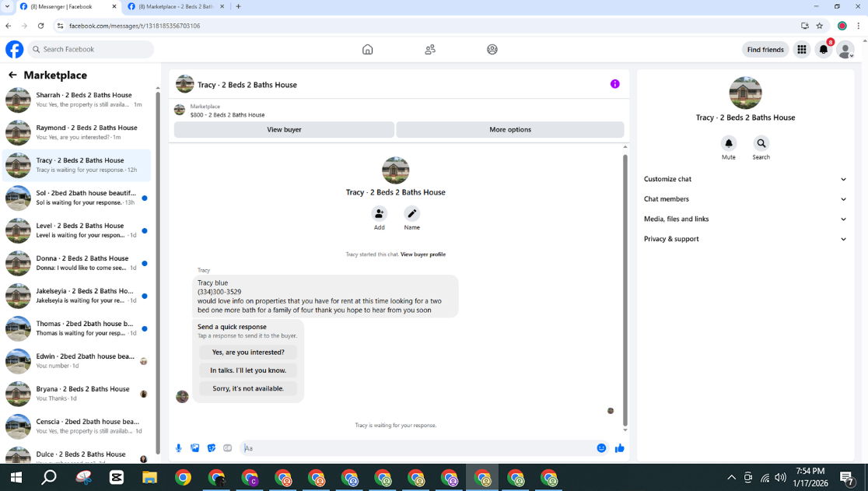
Task: Expand Media, files and links section
Action: click(745, 219)
